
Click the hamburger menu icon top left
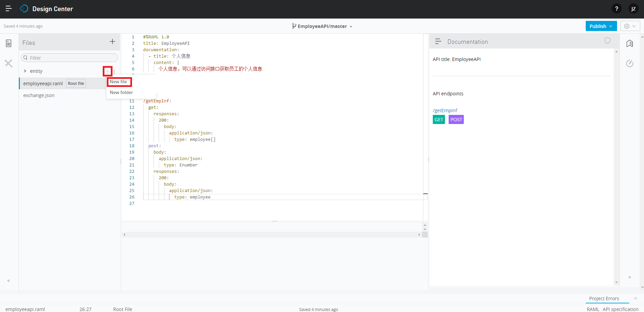[x=8, y=8]
